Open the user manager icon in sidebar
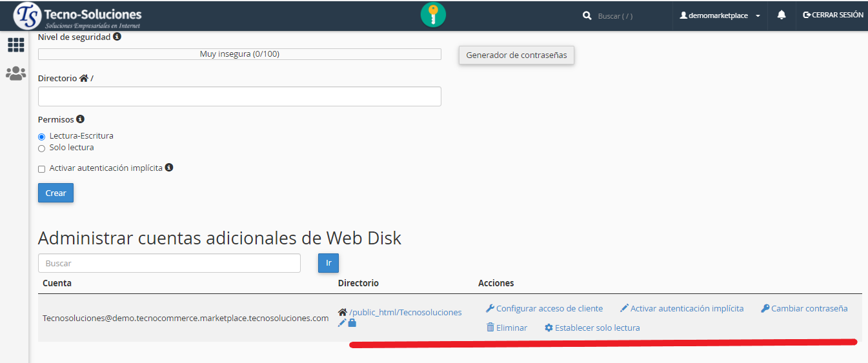 15,74
